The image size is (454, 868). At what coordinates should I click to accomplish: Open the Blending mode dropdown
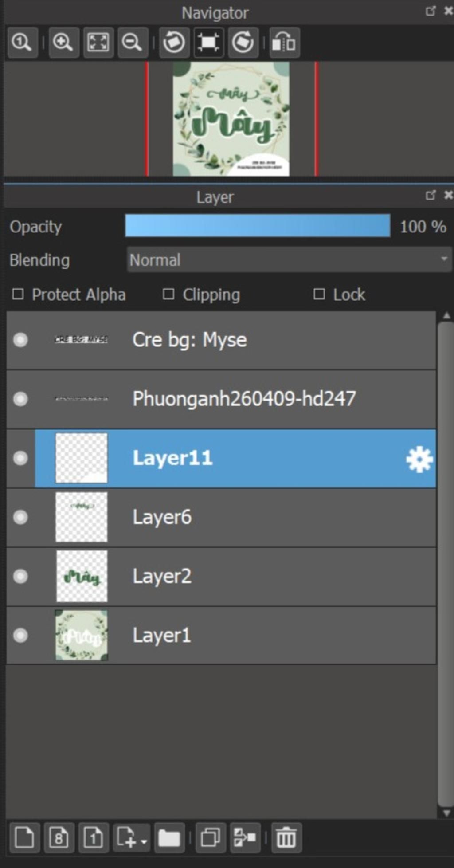pos(289,260)
